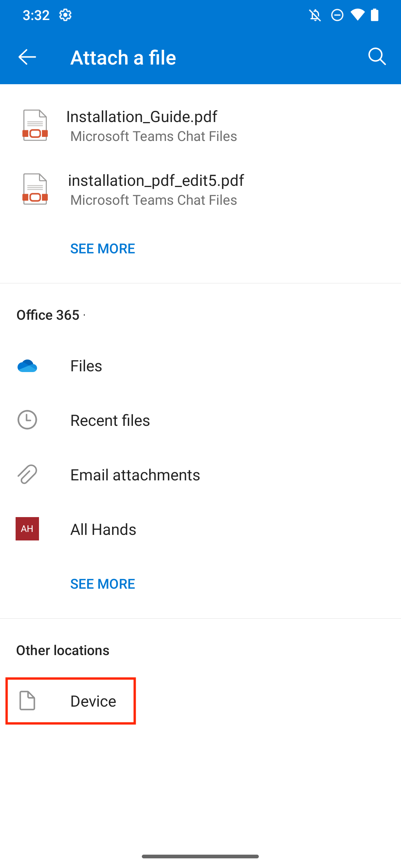
Task: Tap the settings gear in status bar
Action: (x=65, y=15)
